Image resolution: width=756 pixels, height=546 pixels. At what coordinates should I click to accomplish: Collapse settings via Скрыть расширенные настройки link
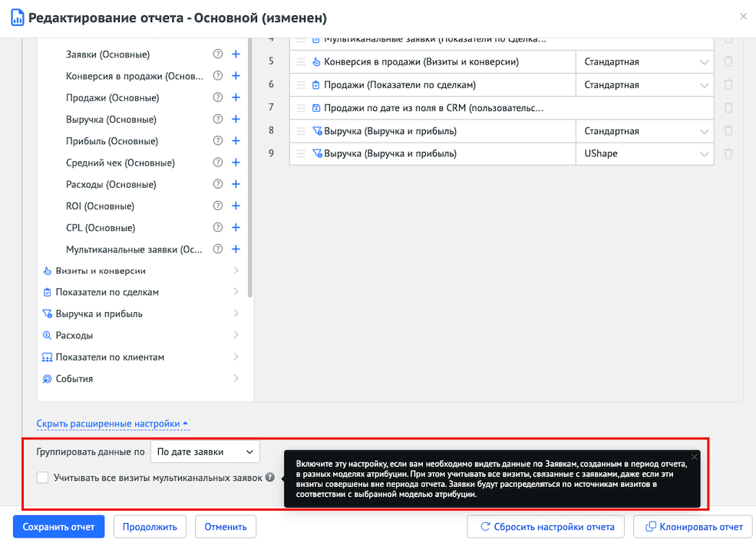point(112,423)
